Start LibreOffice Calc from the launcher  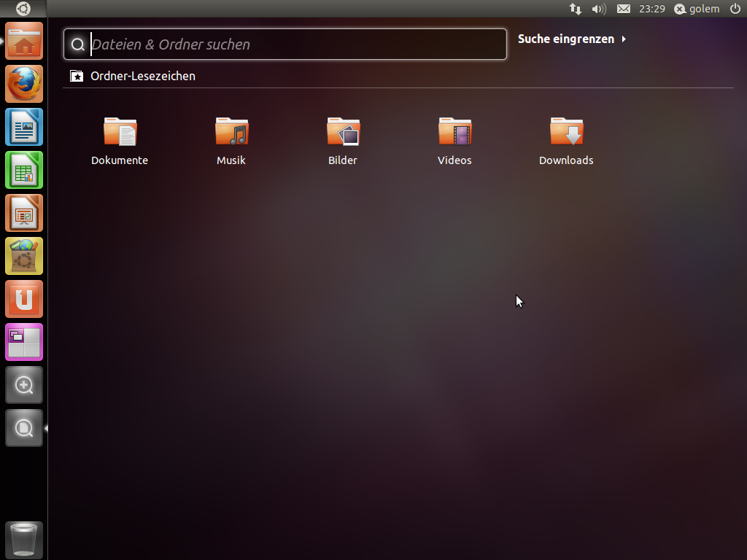point(24,170)
